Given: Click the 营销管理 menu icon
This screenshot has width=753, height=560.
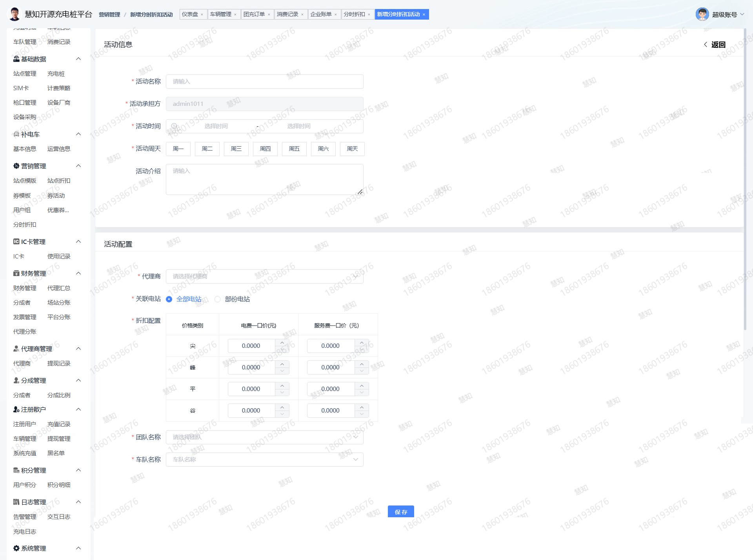Looking at the screenshot, I should click(x=16, y=166).
